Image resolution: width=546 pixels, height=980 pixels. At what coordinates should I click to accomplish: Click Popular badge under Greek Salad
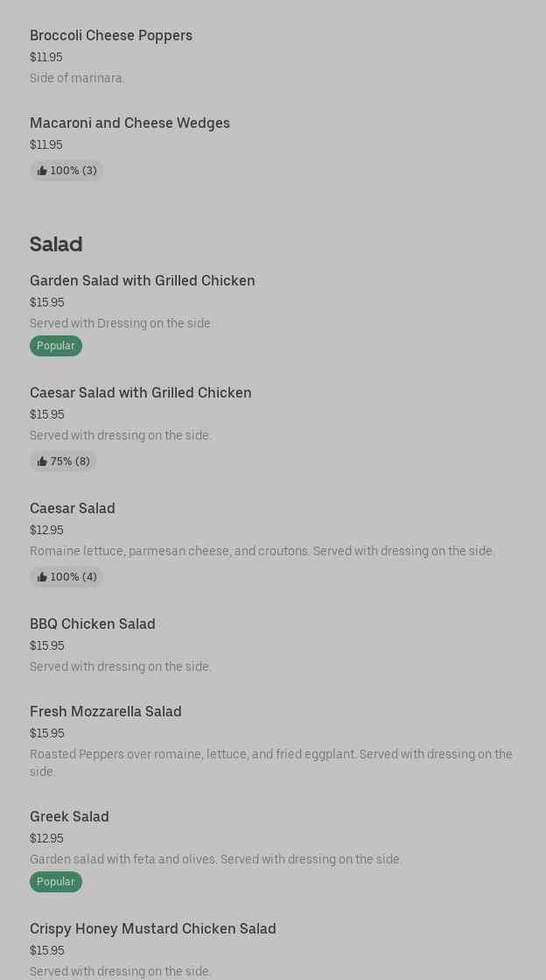click(x=56, y=882)
